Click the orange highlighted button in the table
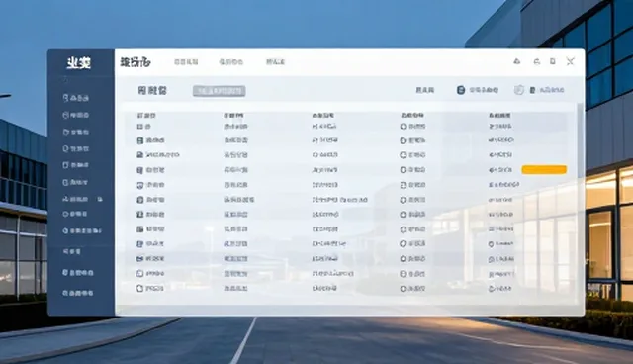This screenshot has height=364, width=633. tap(544, 169)
